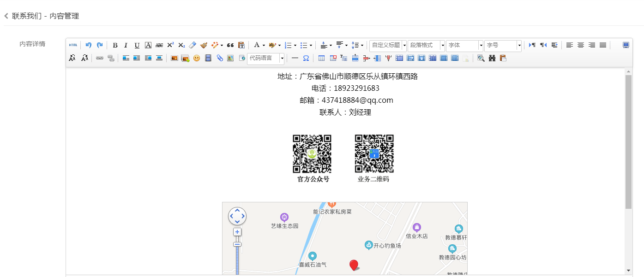The image size is (644, 277).
Task: Click the map zoom-in plus button
Action: tap(237, 232)
